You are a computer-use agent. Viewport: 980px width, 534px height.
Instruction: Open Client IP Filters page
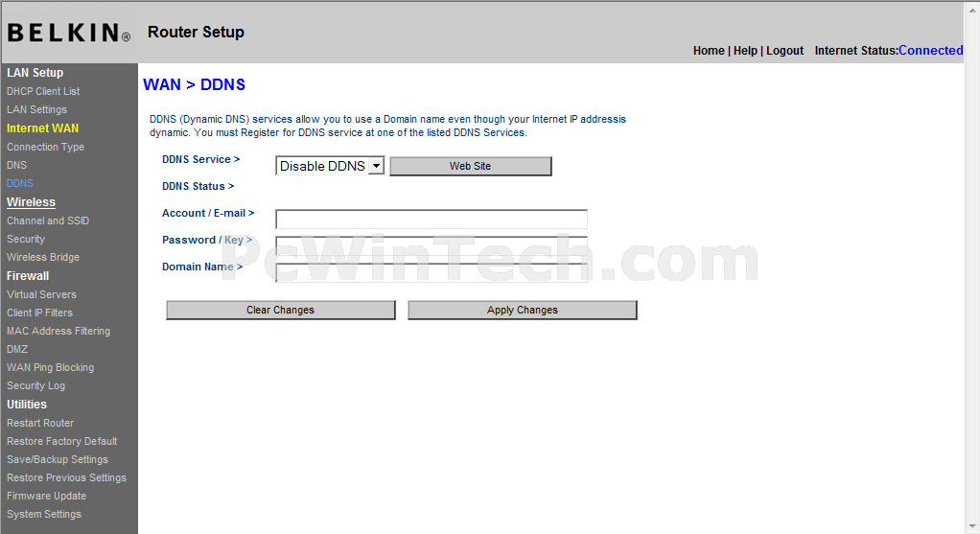tap(40, 313)
